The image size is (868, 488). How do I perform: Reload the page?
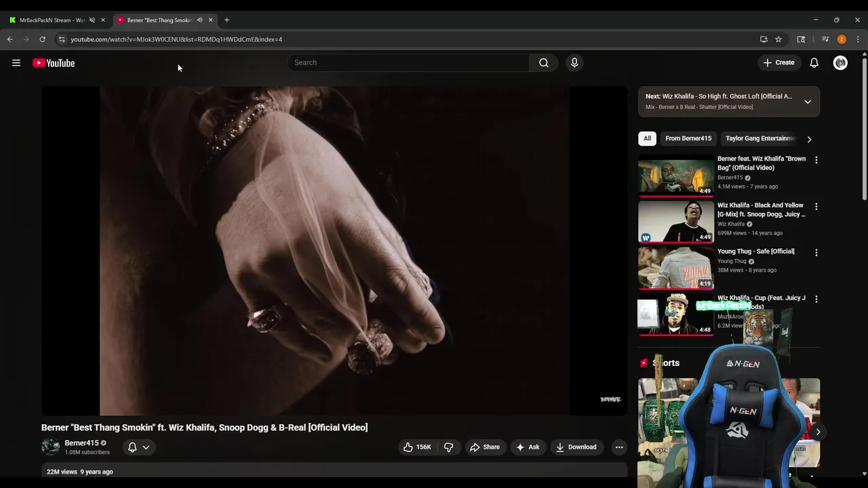[42, 39]
